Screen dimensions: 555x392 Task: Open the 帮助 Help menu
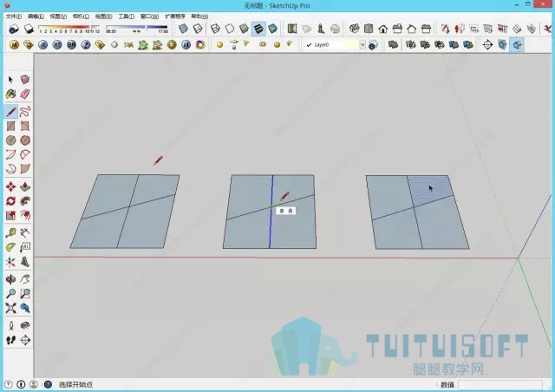point(199,16)
